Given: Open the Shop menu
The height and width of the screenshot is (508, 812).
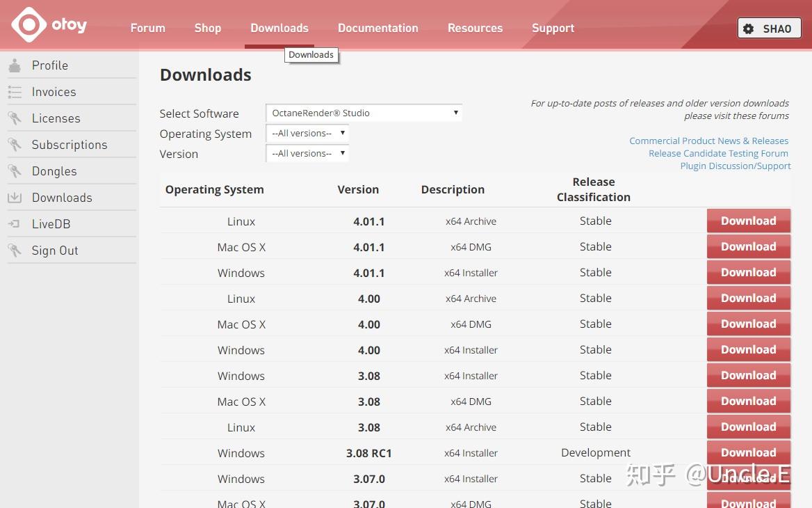Looking at the screenshot, I should 208,28.
